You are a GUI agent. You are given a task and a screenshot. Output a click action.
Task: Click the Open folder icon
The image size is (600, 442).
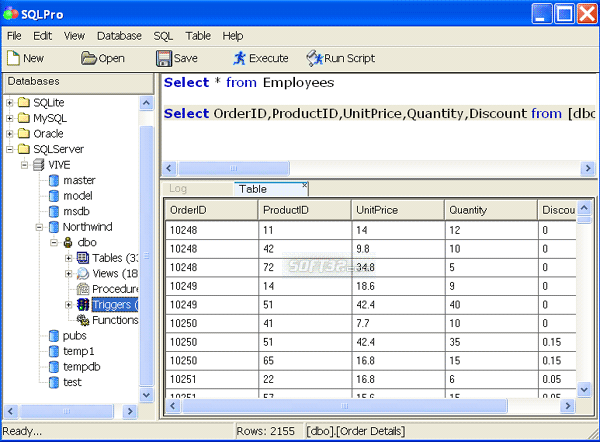(88, 58)
